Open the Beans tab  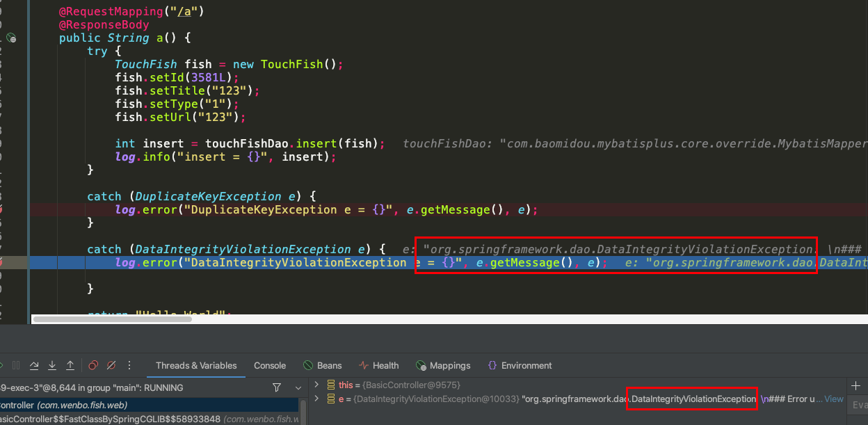pos(323,365)
